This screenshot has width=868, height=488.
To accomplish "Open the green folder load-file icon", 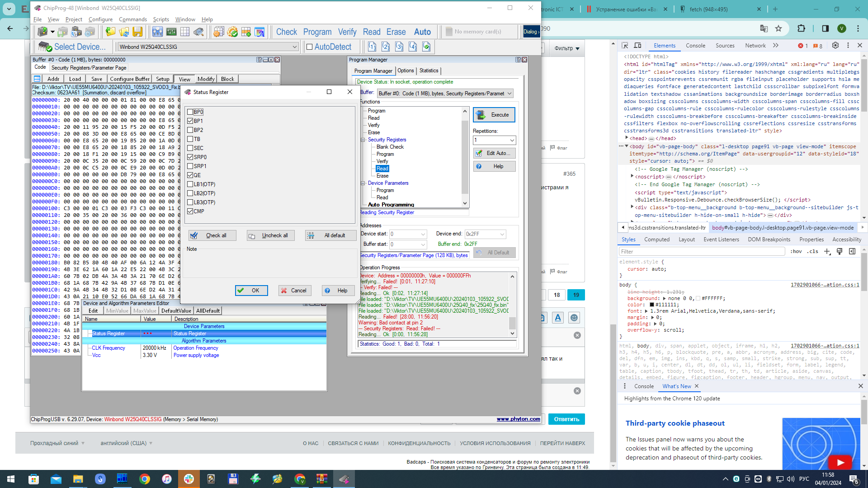I will (110, 32).
